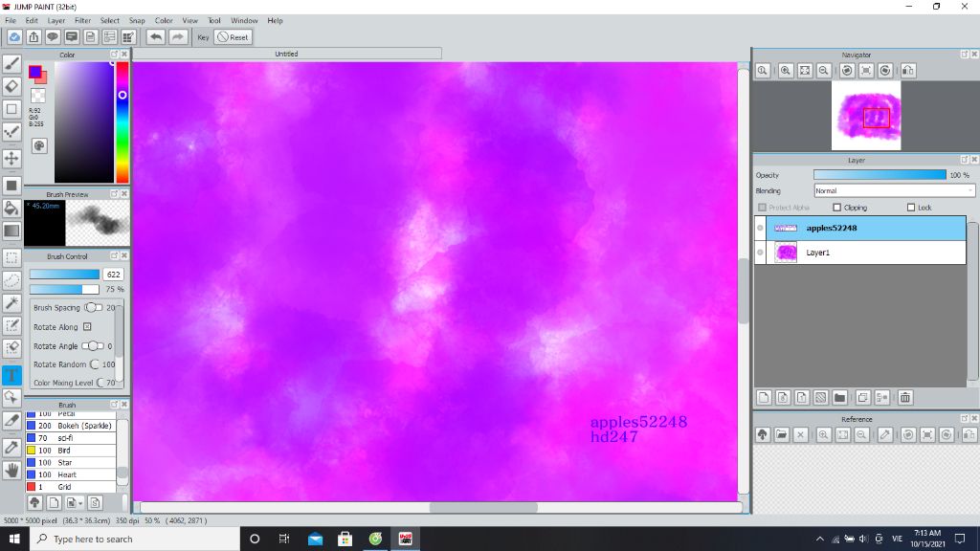Viewport: 980px width, 551px height.
Task: Hide the apples52248 layer
Action: [x=760, y=228]
